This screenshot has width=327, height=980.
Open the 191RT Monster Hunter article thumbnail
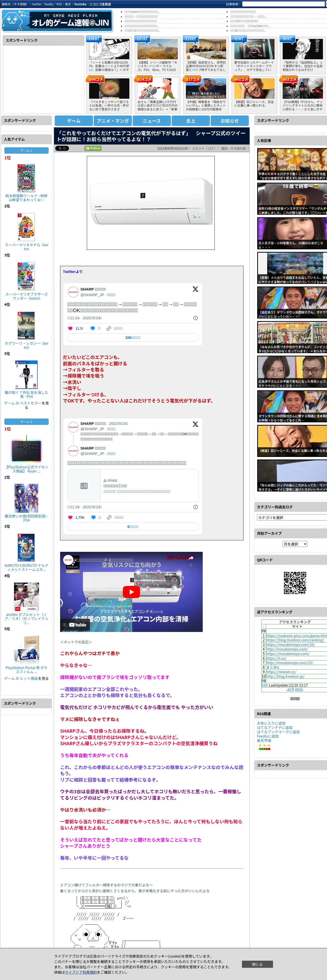[x=158, y=49]
